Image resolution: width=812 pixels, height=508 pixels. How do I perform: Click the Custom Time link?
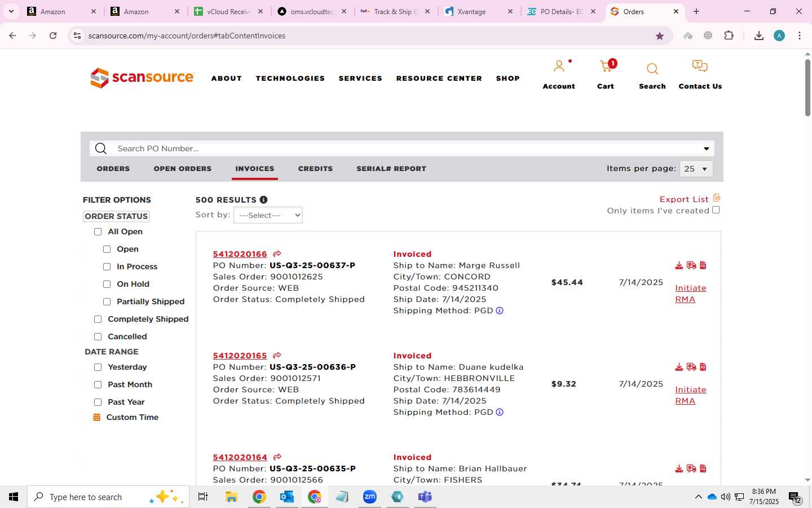pyautogui.click(x=133, y=417)
